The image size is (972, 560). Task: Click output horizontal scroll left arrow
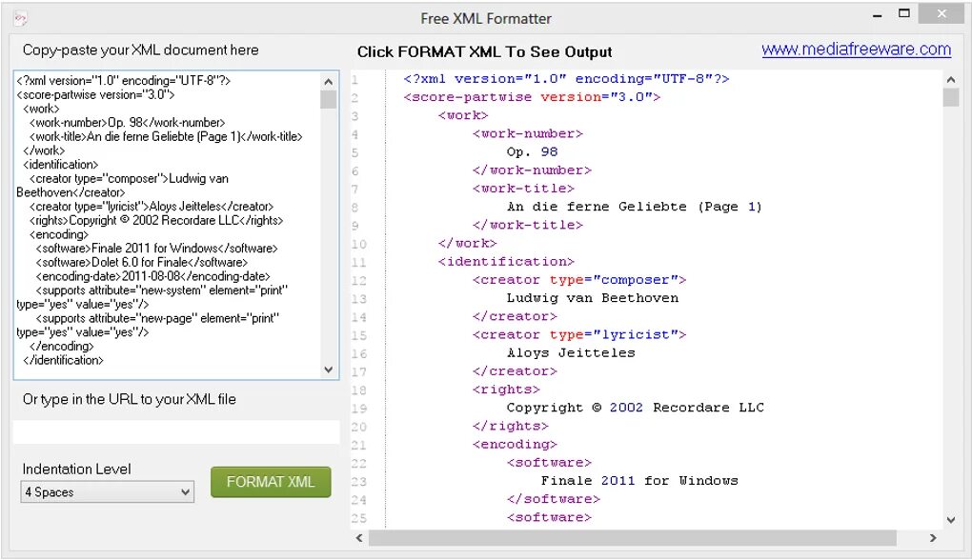pos(359,538)
